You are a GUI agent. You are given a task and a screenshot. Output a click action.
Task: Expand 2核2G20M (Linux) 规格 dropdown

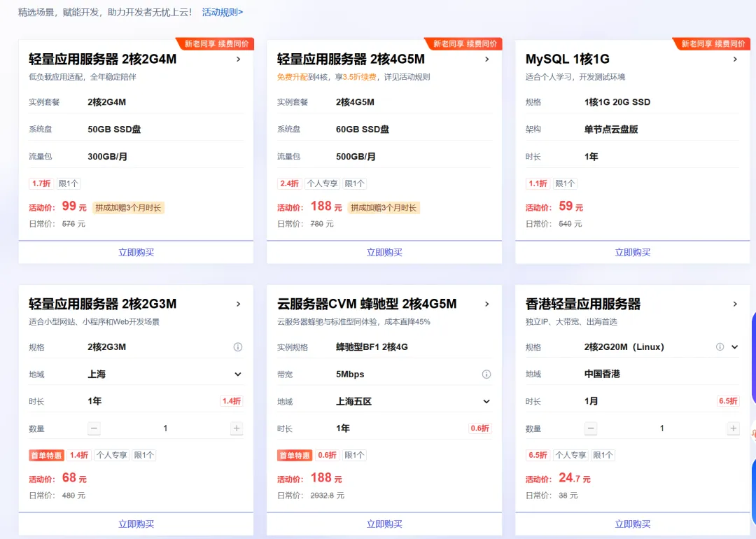click(x=735, y=347)
